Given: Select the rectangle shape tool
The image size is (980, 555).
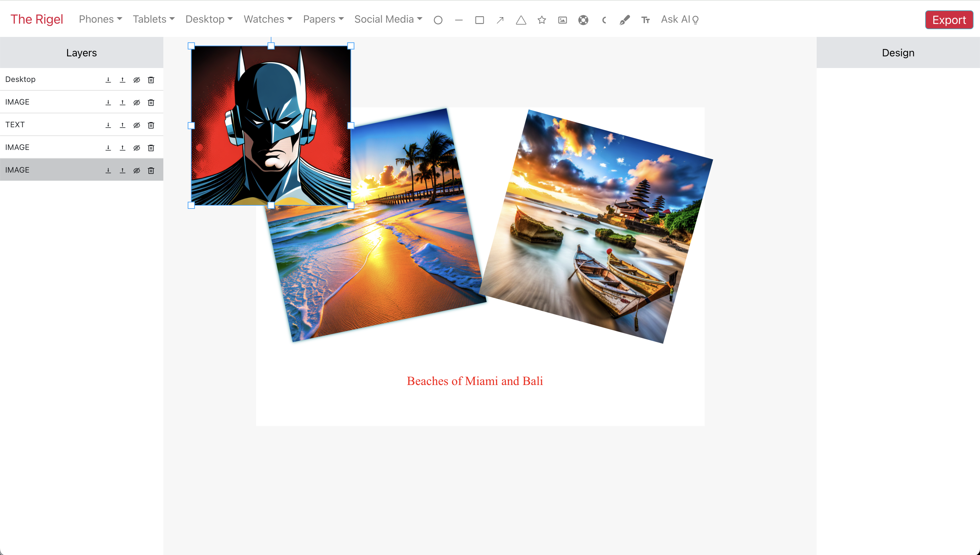Looking at the screenshot, I should [x=480, y=20].
